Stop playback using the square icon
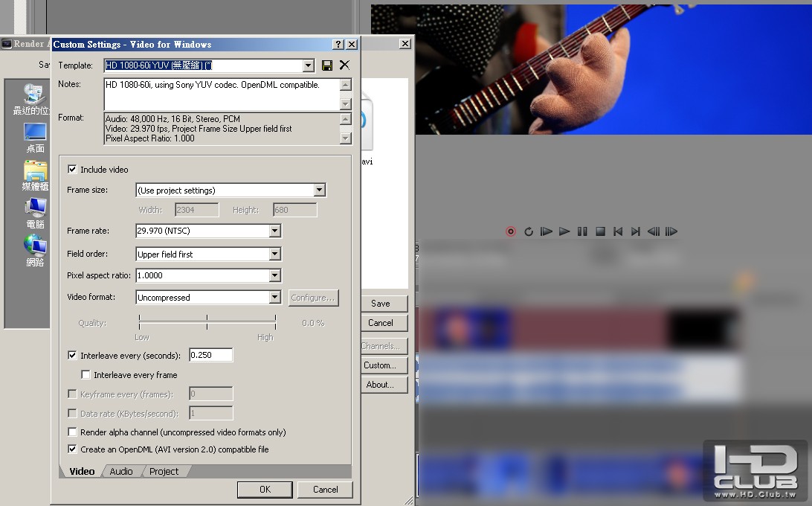812x506 pixels. [x=600, y=231]
